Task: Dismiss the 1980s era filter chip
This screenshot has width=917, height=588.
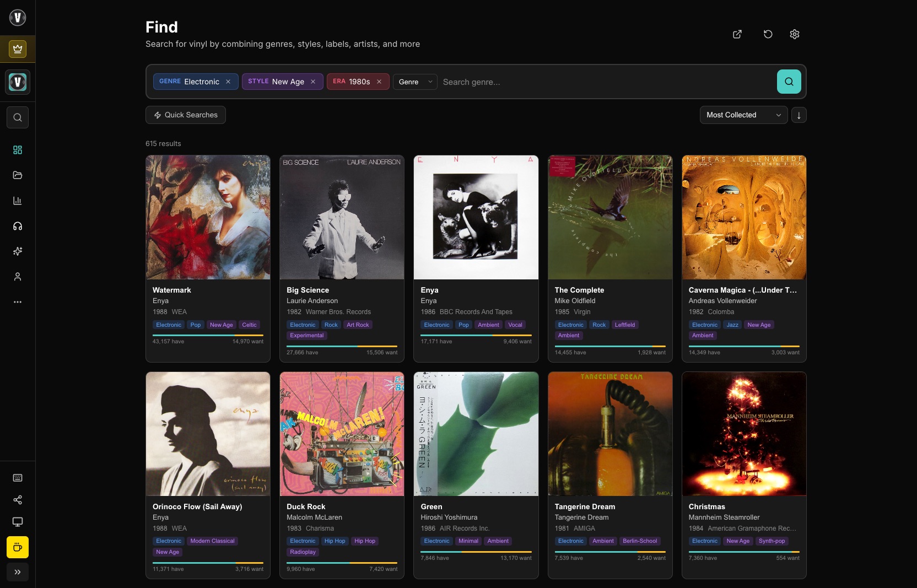Action: 379,82
